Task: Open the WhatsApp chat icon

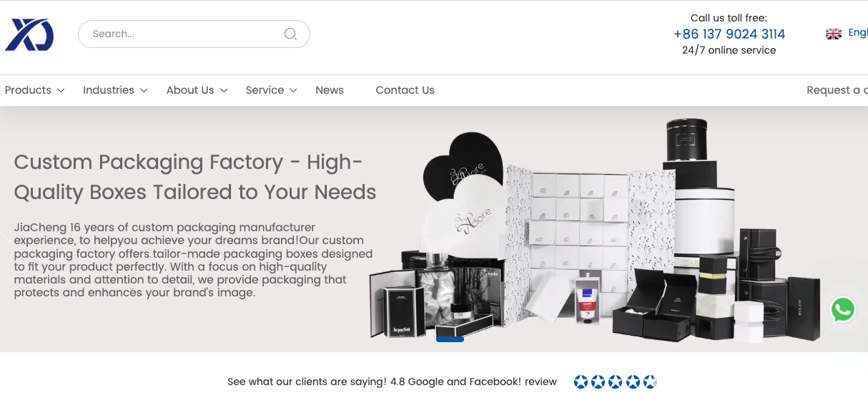Action: [x=842, y=310]
